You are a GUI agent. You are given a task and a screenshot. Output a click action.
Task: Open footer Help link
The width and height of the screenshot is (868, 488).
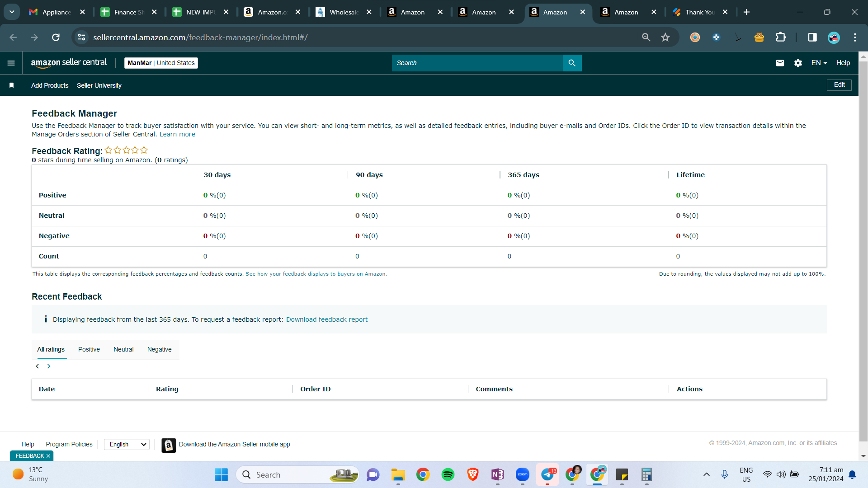click(x=28, y=444)
